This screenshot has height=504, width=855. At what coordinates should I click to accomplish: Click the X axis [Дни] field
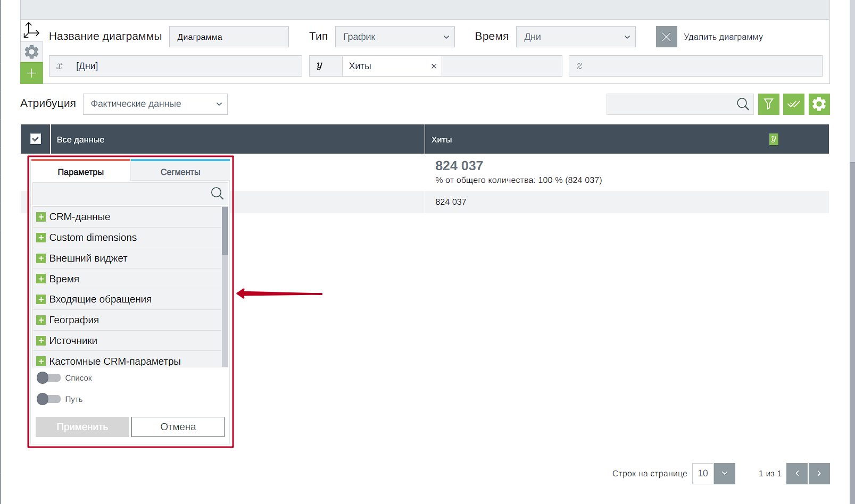[x=176, y=66]
